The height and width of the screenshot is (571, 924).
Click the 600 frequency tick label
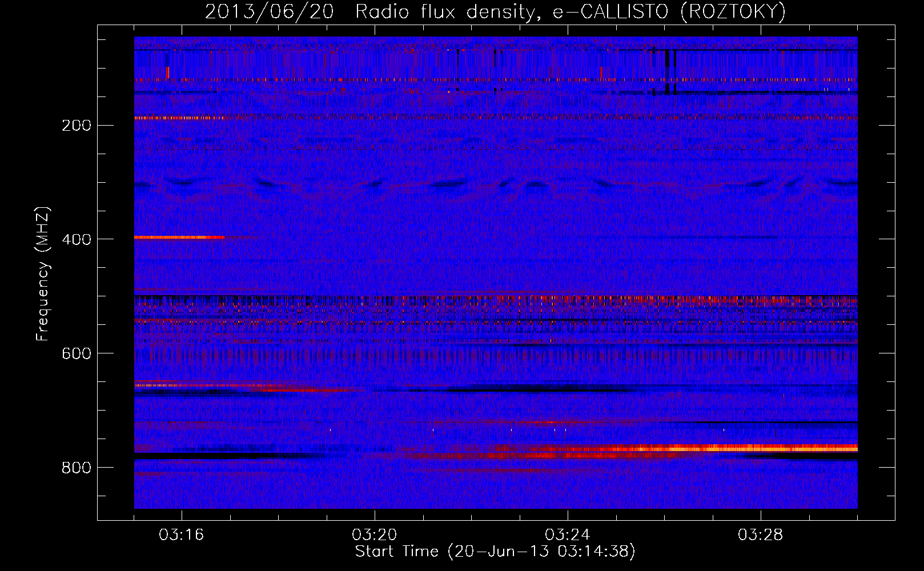point(77,354)
